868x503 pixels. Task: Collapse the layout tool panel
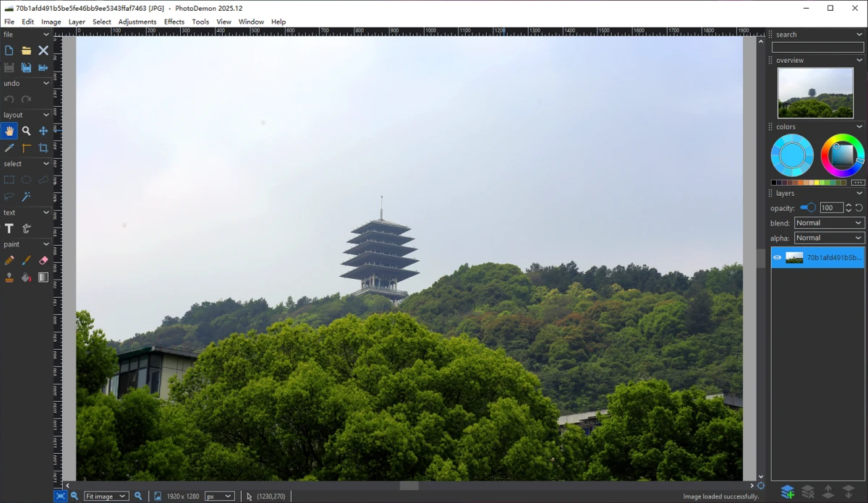pyautogui.click(x=46, y=115)
